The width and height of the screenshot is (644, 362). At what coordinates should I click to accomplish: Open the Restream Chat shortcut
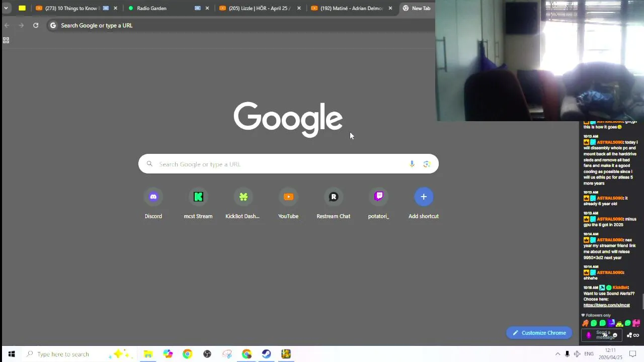[333, 203]
